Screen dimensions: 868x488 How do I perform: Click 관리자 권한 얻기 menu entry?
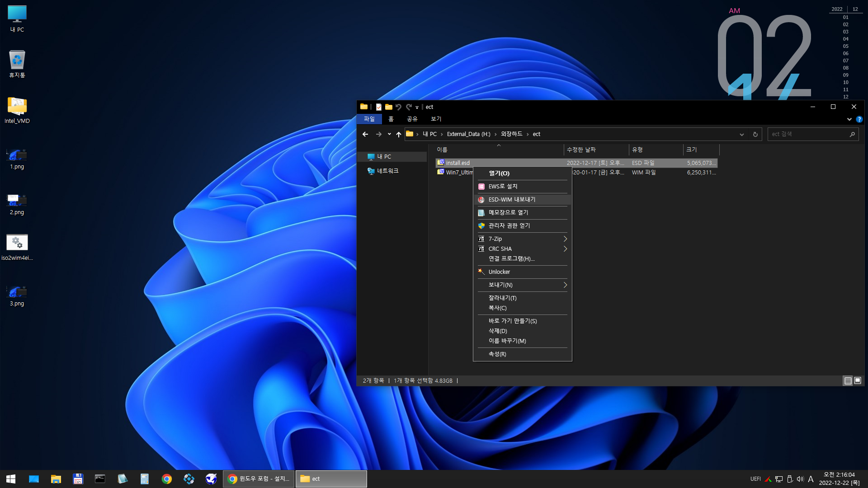point(522,225)
